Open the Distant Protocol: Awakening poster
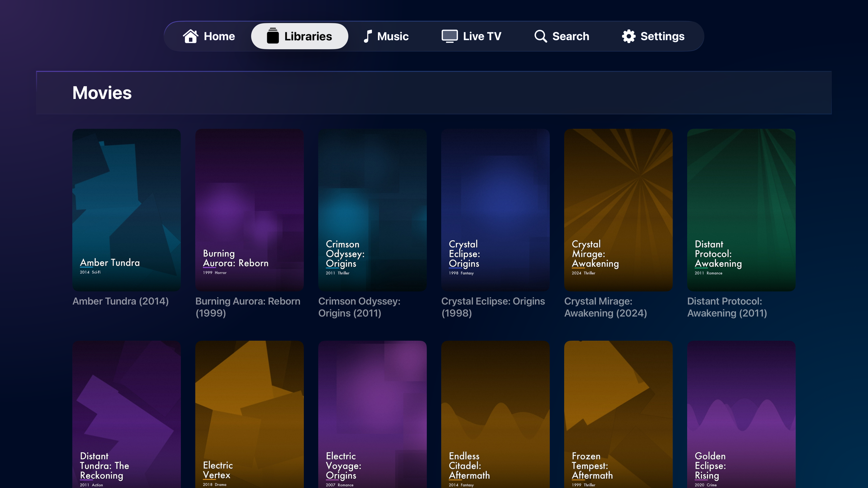Image resolution: width=868 pixels, height=488 pixels. [x=741, y=210]
